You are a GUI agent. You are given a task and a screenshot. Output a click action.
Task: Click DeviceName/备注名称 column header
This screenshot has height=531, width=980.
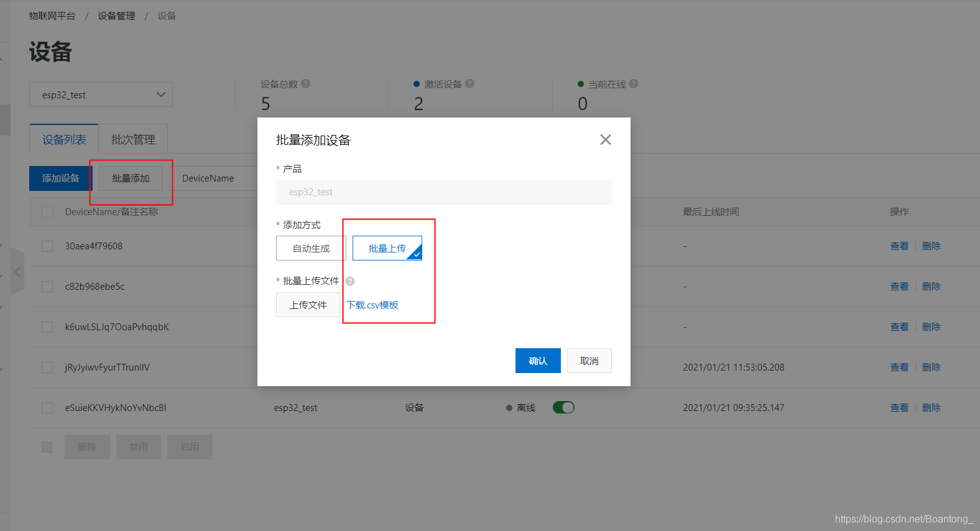tap(111, 212)
